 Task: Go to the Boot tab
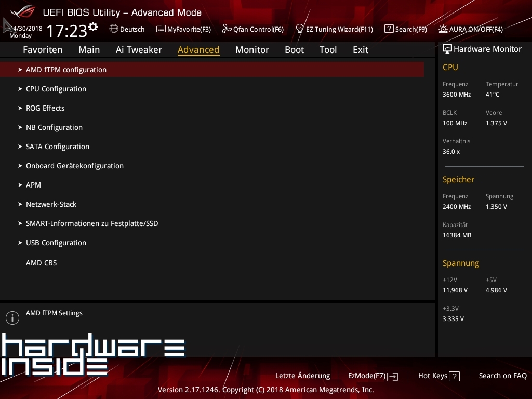[294, 50]
